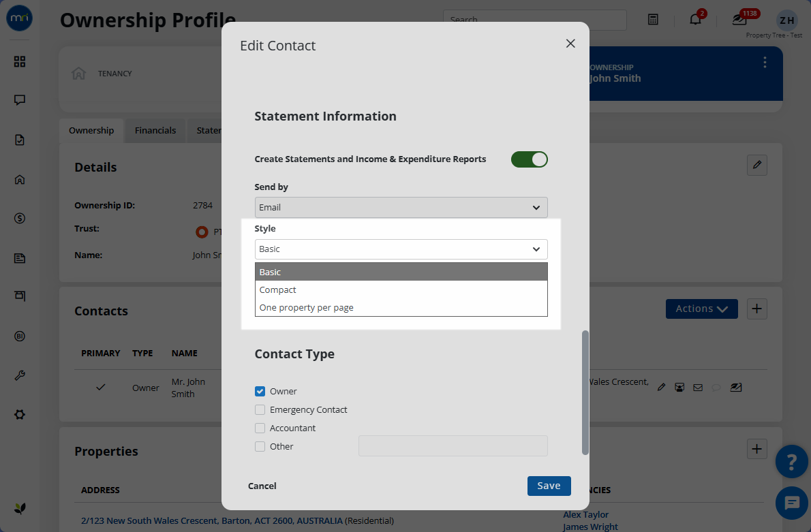811x532 pixels.
Task: Check the Accountant checkbox
Action: click(x=260, y=428)
